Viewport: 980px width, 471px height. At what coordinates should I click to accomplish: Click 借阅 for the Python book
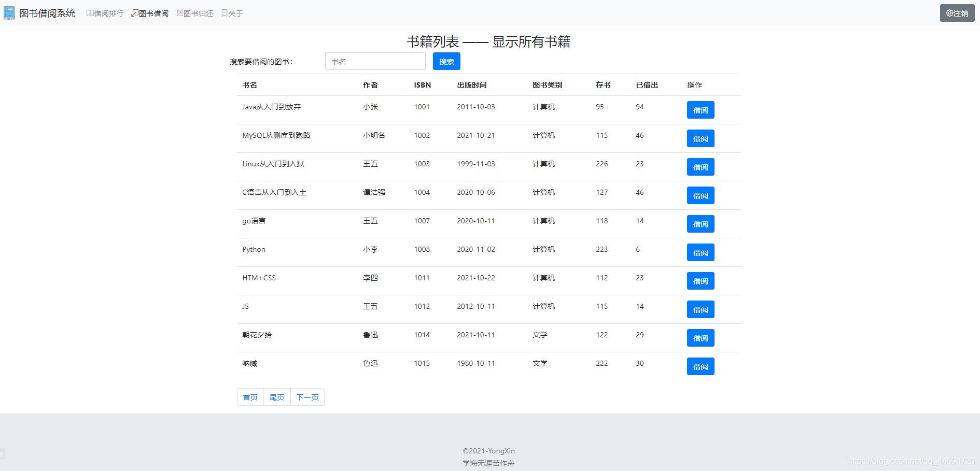point(701,252)
